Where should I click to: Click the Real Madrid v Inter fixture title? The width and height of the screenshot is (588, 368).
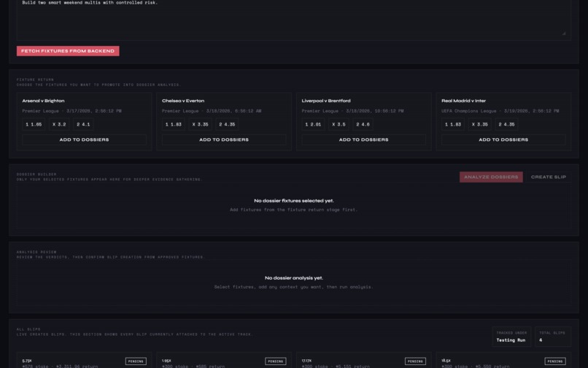[463, 101]
